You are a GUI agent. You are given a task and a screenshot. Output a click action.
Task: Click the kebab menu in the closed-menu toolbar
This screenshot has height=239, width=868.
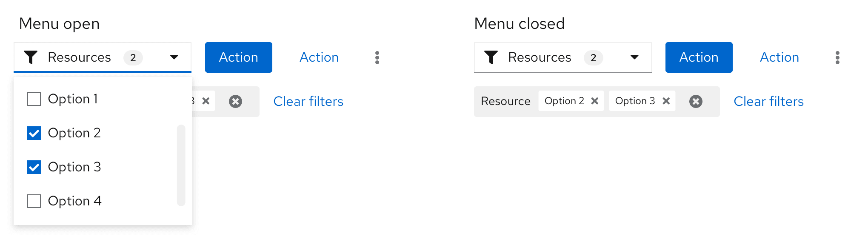[837, 57]
